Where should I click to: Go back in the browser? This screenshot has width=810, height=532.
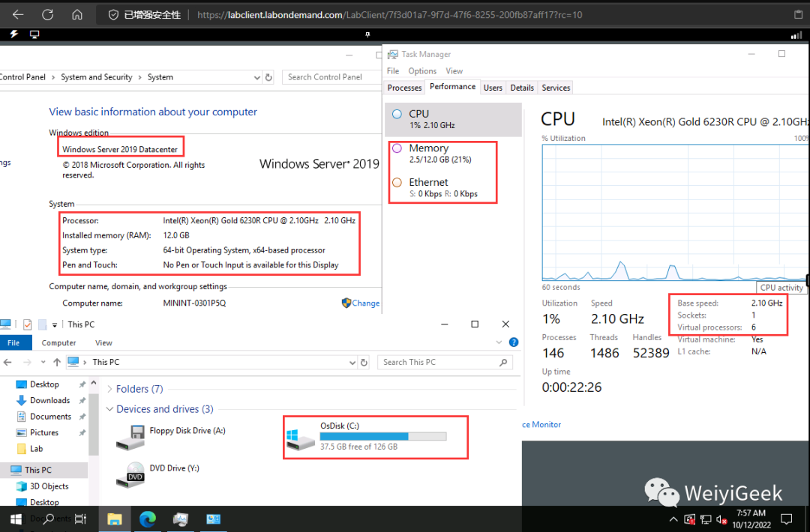(18, 14)
